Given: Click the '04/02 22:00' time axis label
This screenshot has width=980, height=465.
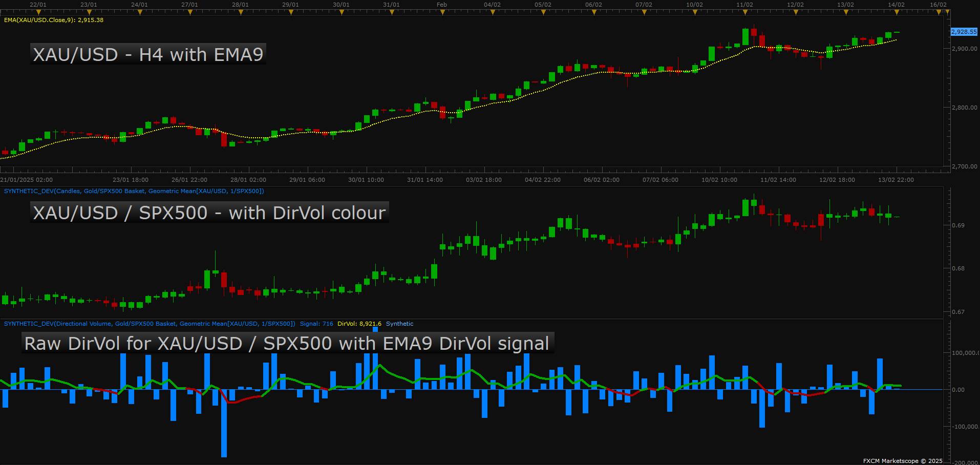Looking at the screenshot, I should tap(543, 180).
